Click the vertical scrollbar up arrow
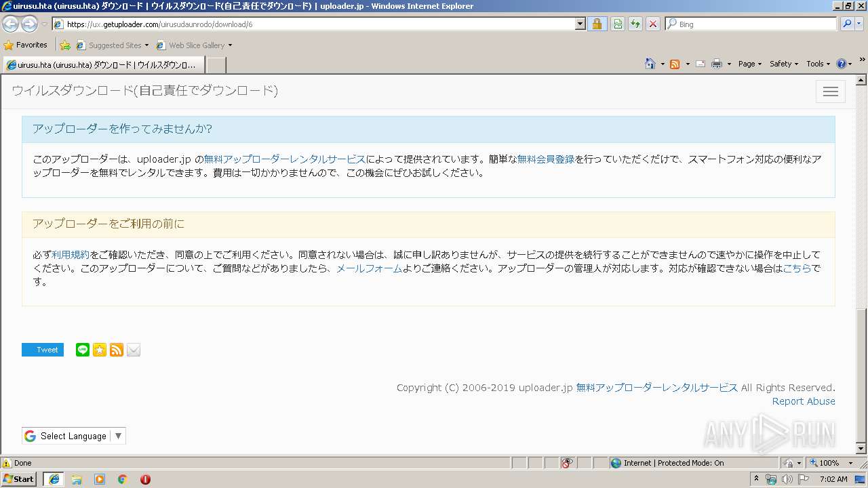 (x=861, y=79)
